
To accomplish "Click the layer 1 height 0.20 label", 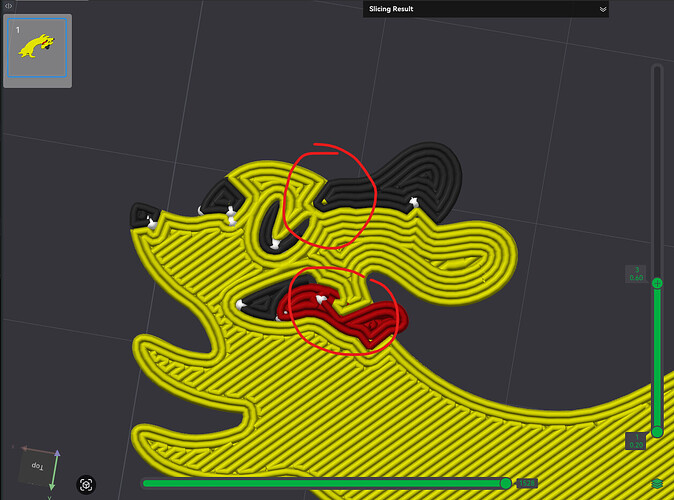I will tap(636, 441).
